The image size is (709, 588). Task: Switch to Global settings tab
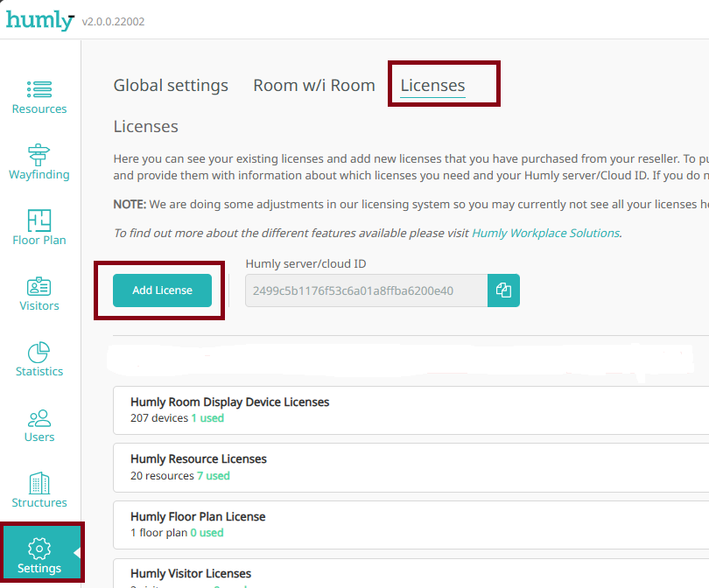point(171,86)
